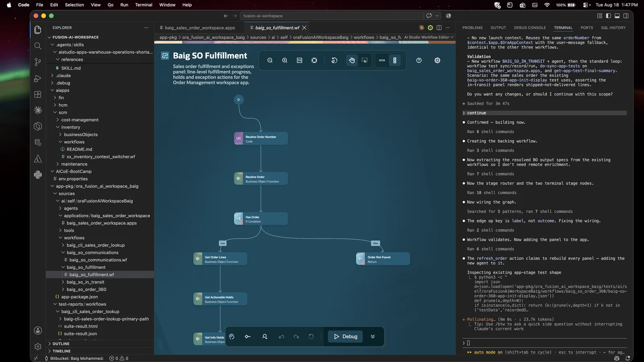644x362 pixels.
Task: Enable pan hand mode on canvas
Action: click(352, 60)
